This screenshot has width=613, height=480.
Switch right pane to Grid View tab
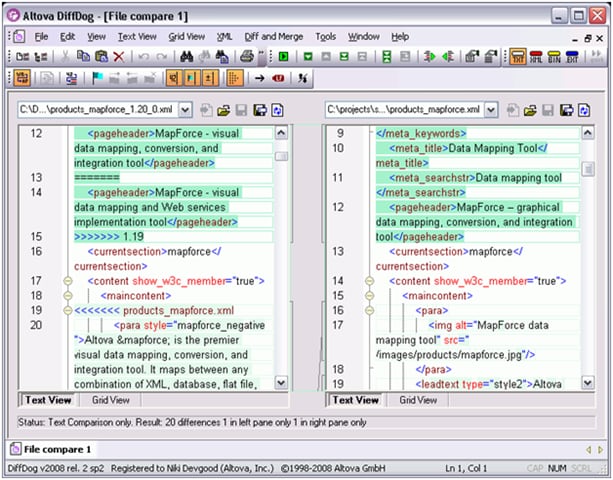(418, 400)
